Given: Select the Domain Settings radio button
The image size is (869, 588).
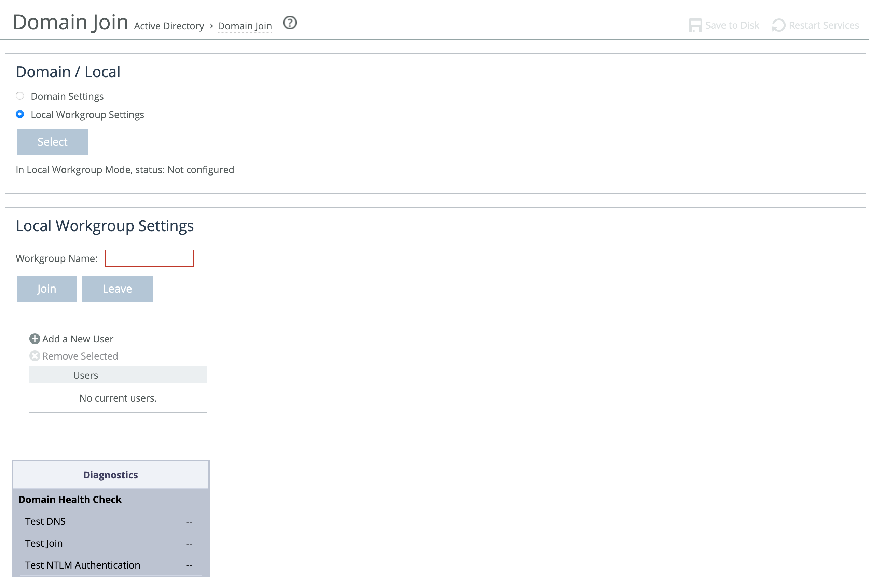Looking at the screenshot, I should tap(20, 96).
